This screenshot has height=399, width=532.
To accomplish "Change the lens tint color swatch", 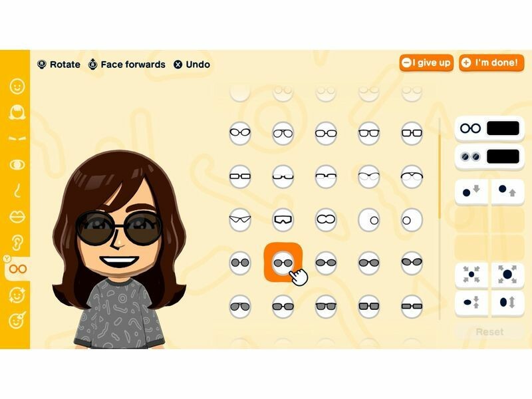I will point(503,156).
